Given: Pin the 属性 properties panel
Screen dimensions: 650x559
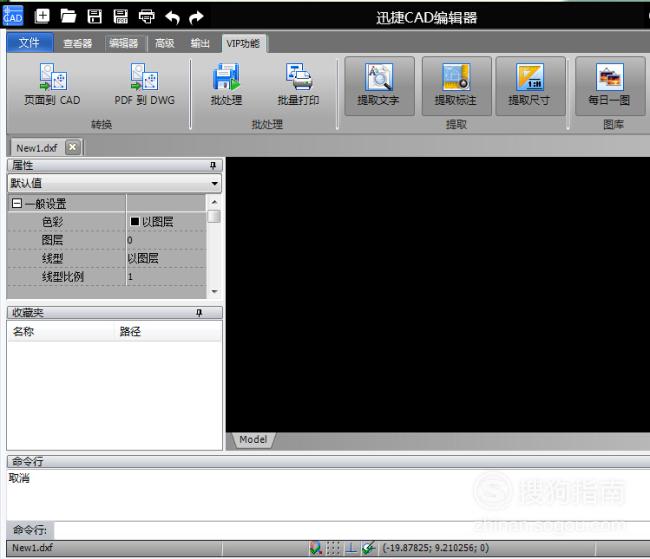Looking at the screenshot, I should (x=213, y=165).
